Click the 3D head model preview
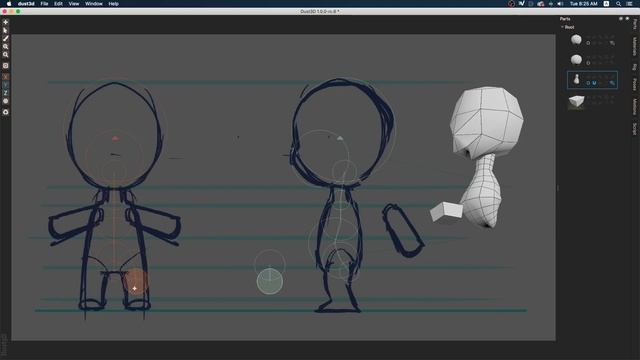Screen dimensions: 640x360 tap(487, 122)
